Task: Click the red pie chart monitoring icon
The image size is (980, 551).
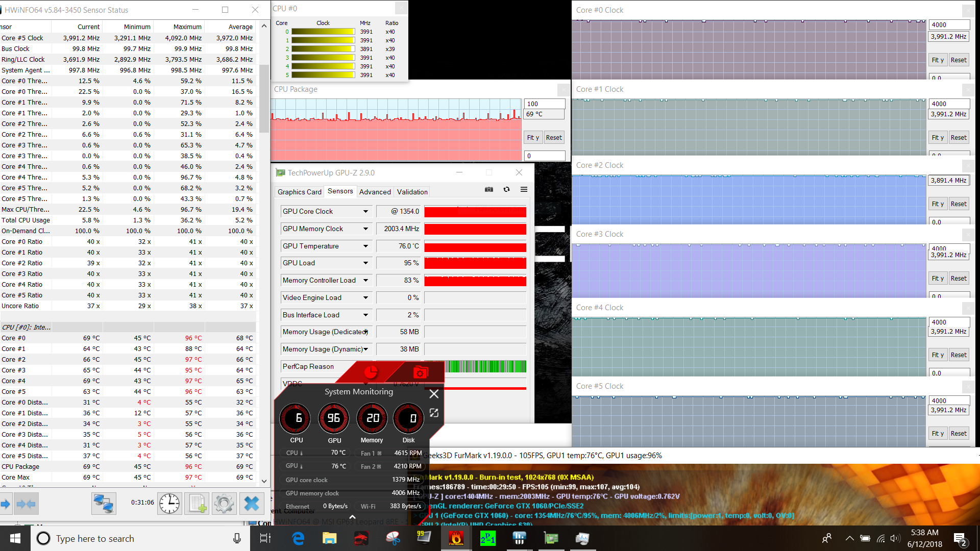Action: 371,372
